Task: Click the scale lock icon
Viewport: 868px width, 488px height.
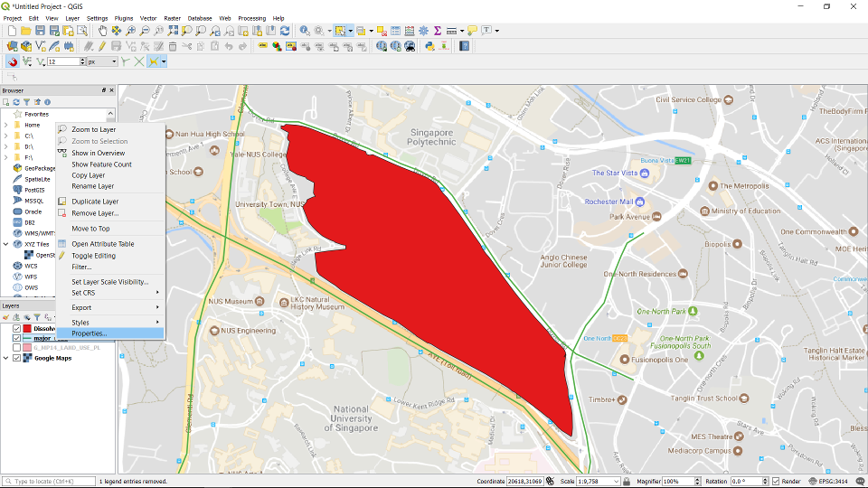Action: (628, 482)
